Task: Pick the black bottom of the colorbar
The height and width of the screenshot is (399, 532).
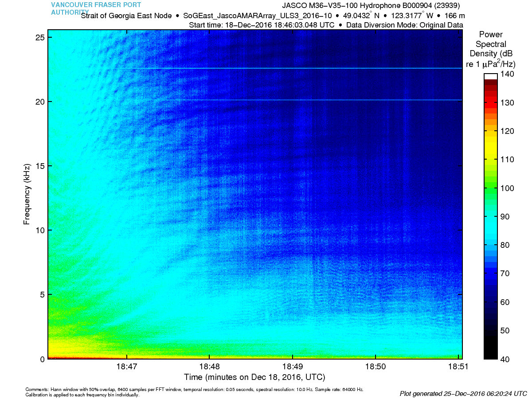Action: (490, 352)
